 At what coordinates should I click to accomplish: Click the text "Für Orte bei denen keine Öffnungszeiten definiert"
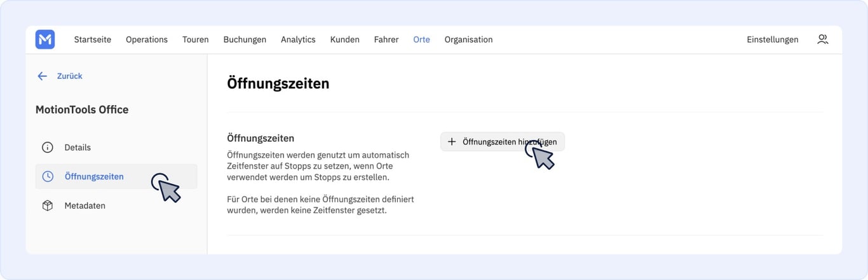click(320, 199)
